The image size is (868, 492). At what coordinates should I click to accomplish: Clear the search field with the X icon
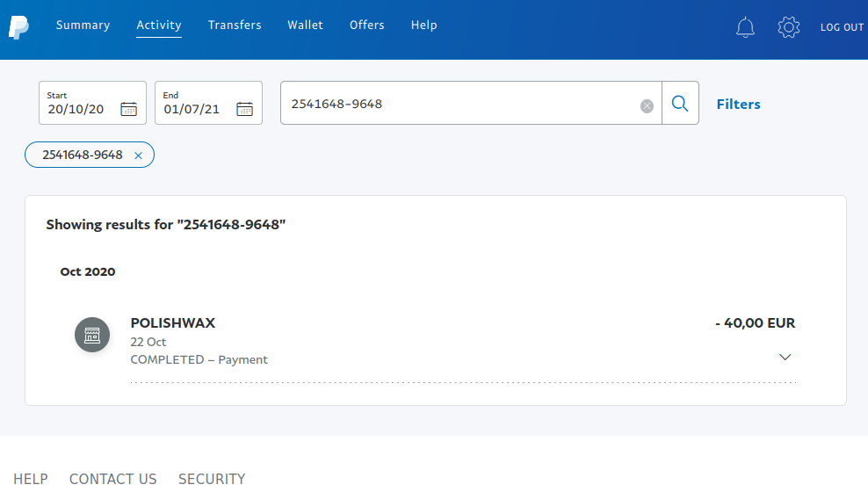(x=647, y=106)
